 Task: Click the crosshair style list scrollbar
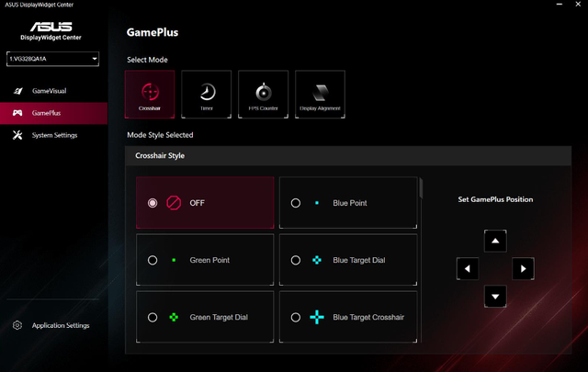pos(422,188)
